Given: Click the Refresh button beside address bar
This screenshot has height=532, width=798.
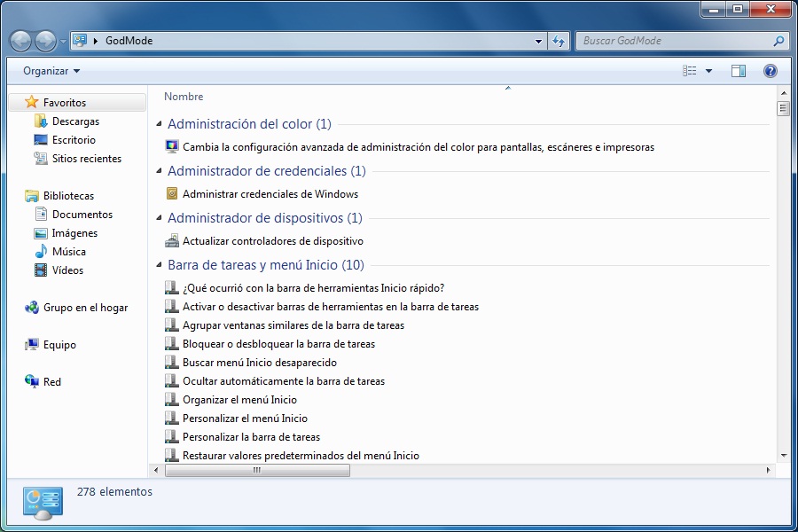Looking at the screenshot, I should pyautogui.click(x=559, y=42).
